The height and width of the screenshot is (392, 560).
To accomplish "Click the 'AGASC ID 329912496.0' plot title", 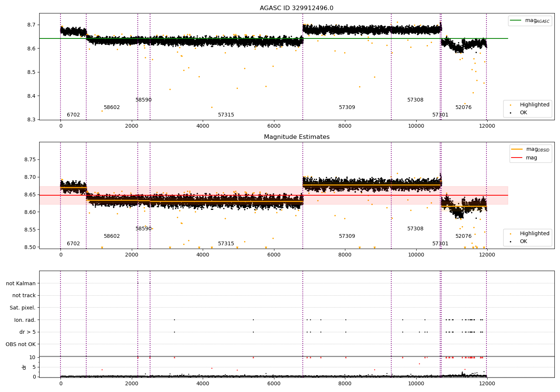I will (296, 8).
